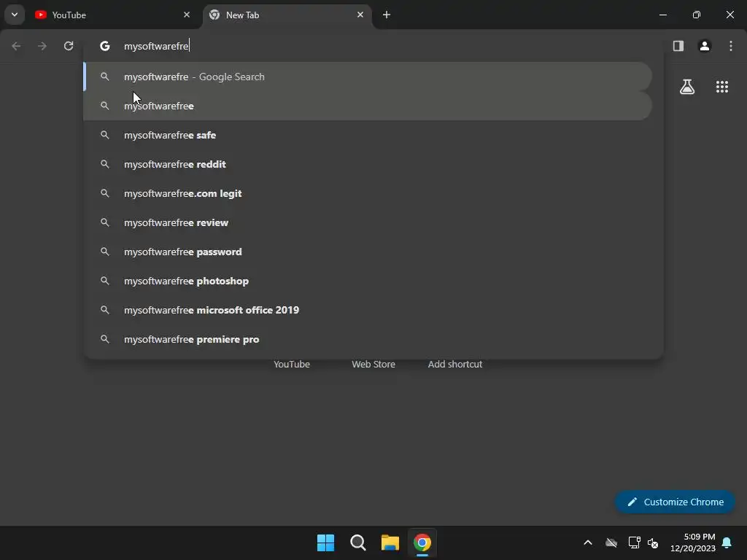Open Windows Search from taskbar

(x=357, y=542)
